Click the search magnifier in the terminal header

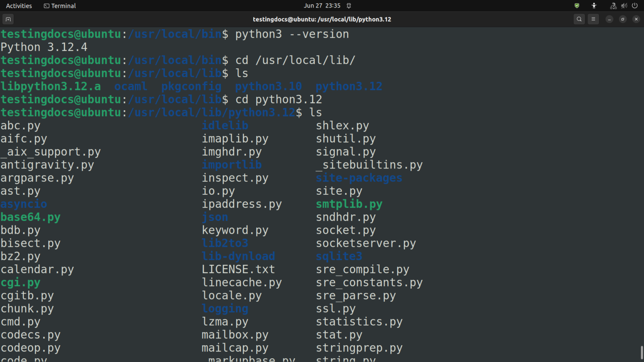coord(579,19)
